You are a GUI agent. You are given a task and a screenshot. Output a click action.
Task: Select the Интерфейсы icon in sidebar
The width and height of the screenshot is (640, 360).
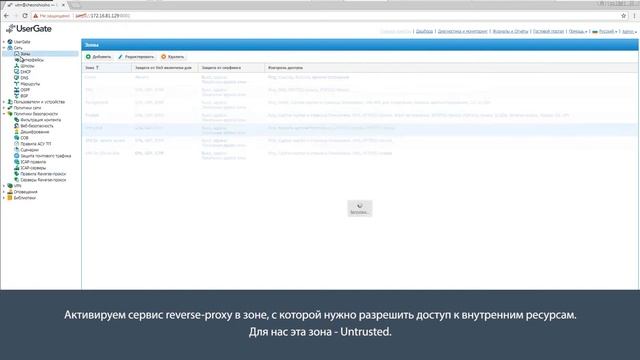(17, 60)
